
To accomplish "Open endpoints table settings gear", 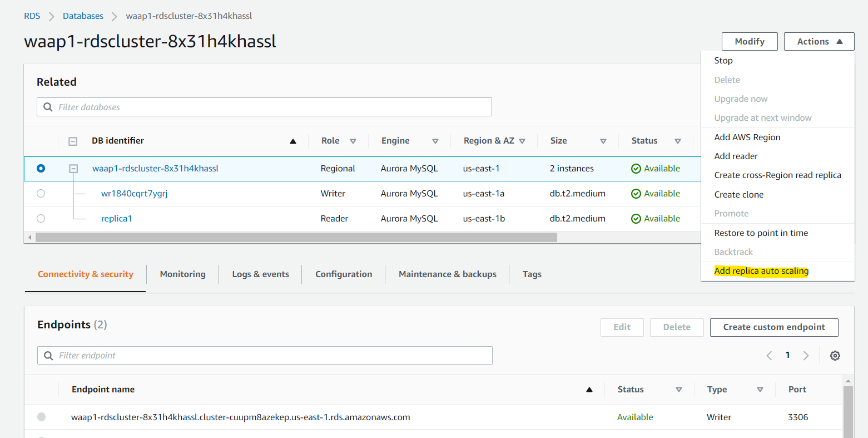I will [835, 356].
